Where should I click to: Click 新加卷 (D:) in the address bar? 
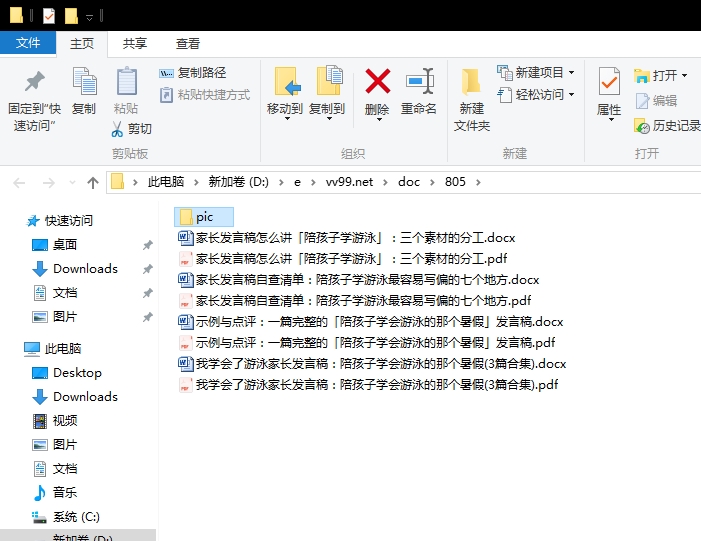click(238, 182)
